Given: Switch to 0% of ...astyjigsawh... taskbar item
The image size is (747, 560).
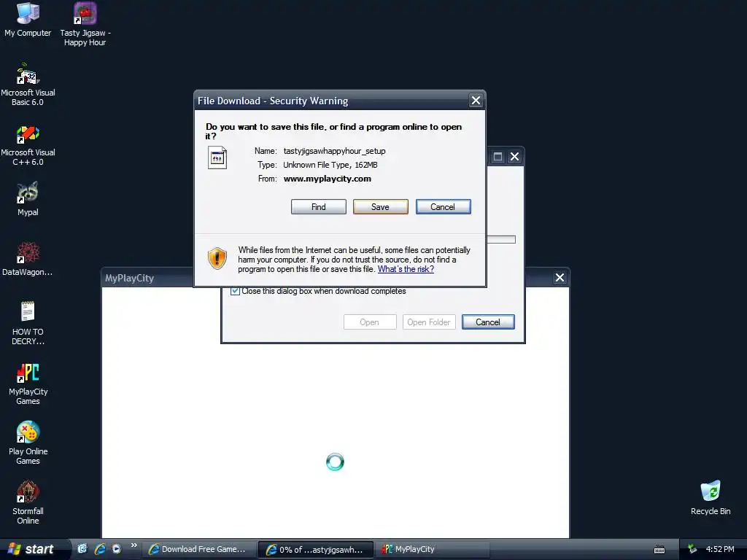Looking at the screenshot, I should click(316, 550).
